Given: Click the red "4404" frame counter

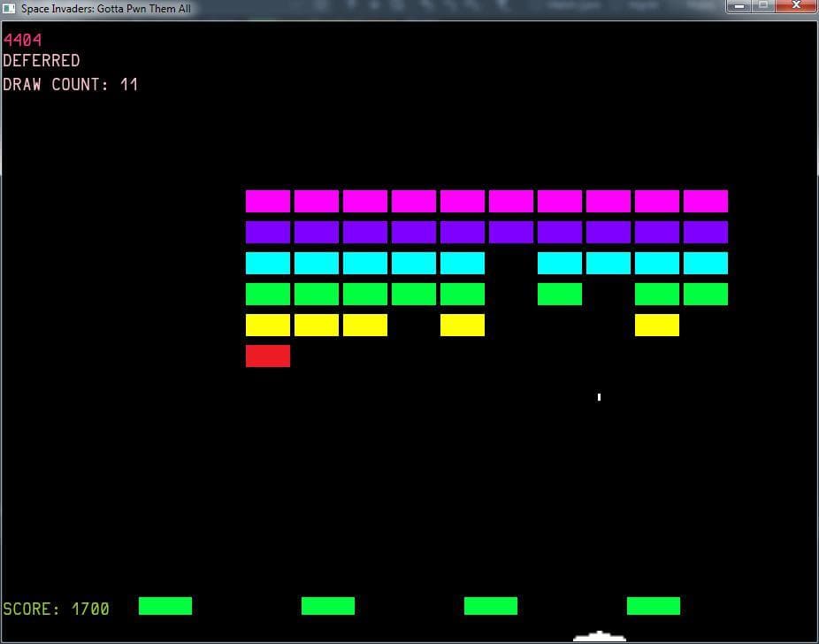Looking at the screenshot, I should (22, 40).
